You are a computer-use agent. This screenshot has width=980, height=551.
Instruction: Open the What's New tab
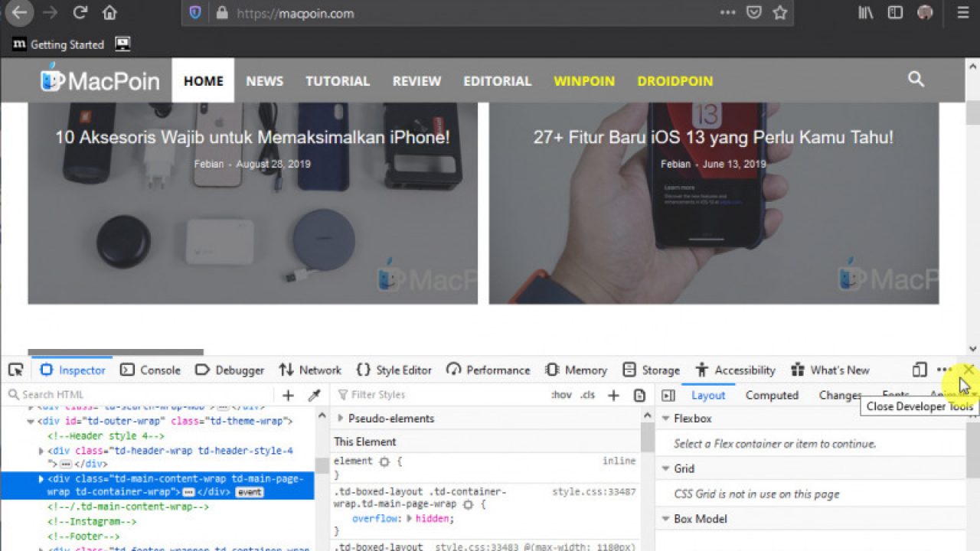(x=830, y=370)
